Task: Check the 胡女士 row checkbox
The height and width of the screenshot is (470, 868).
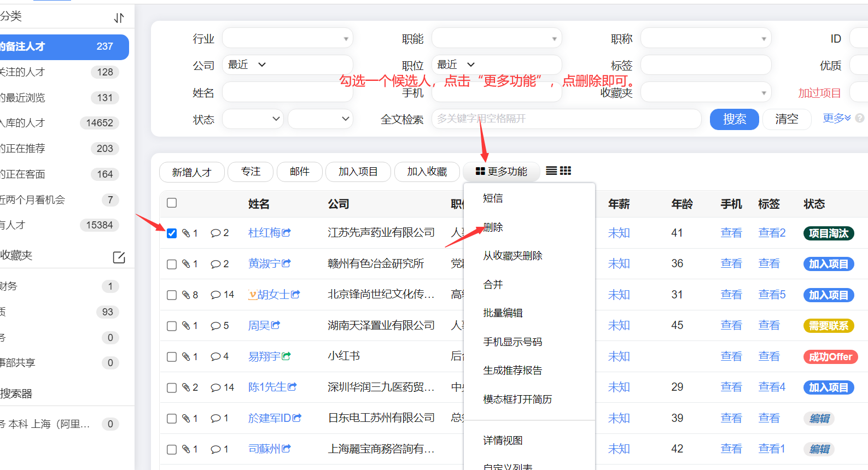Action: (x=172, y=295)
